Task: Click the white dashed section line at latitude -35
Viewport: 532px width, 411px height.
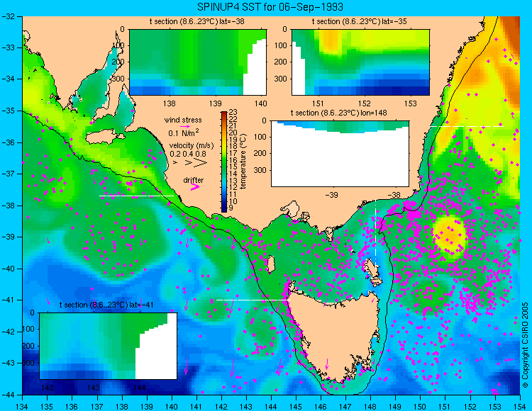Action: 467,126
